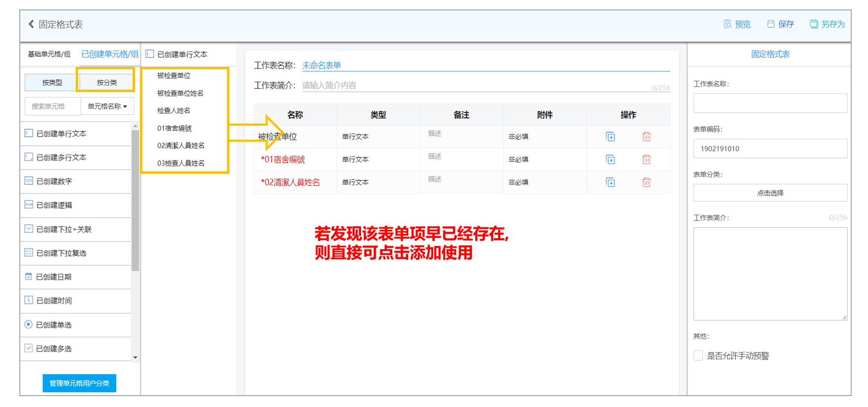Click the 预览 link text
The width and height of the screenshot is (868, 407).
[x=743, y=24]
